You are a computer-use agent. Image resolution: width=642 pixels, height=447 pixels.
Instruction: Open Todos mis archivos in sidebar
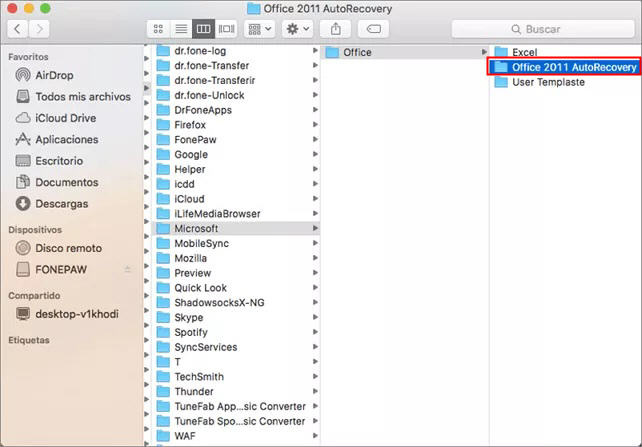pos(73,97)
